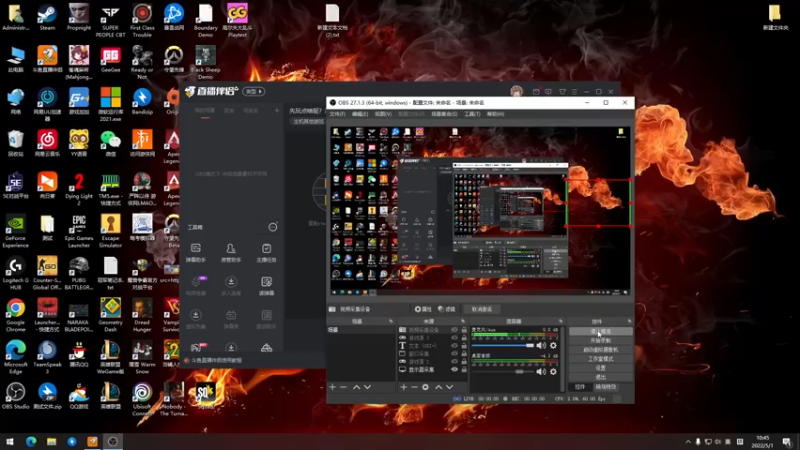
Task: Click 启动虚拟摄像机 virtual camera button
Action: pos(601,349)
